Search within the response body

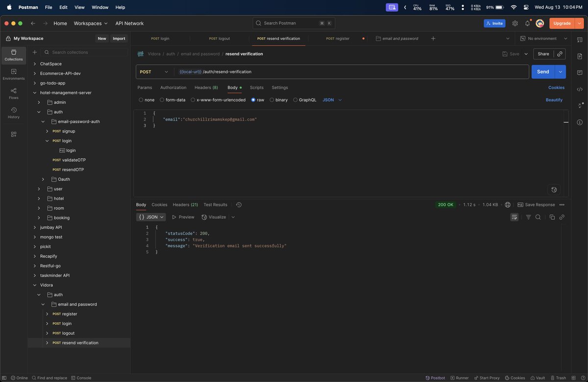[538, 217]
